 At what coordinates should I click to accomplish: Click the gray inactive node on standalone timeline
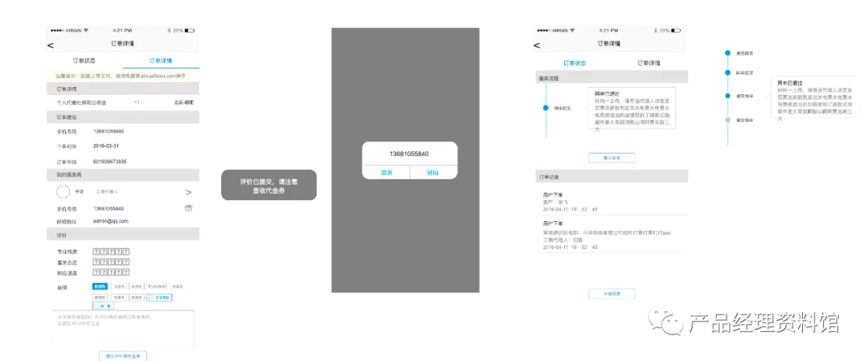728,120
